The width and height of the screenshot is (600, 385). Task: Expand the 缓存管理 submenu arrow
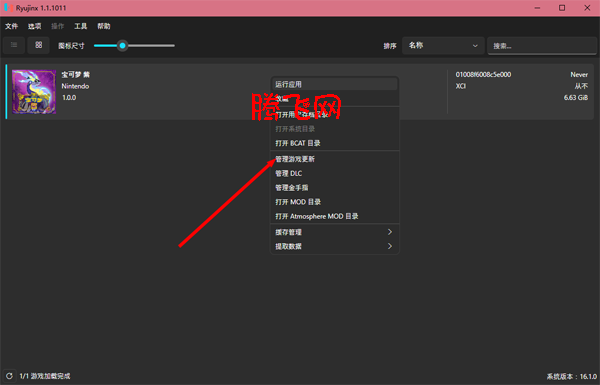click(x=390, y=232)
